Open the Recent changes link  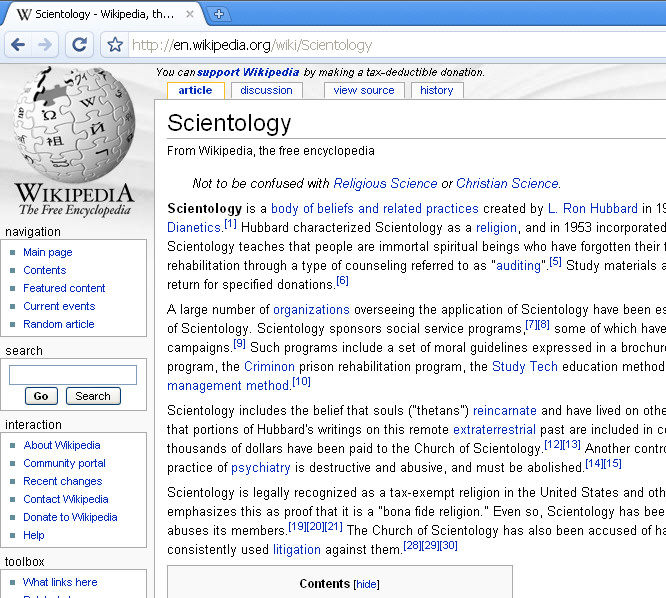click(63, 481)
